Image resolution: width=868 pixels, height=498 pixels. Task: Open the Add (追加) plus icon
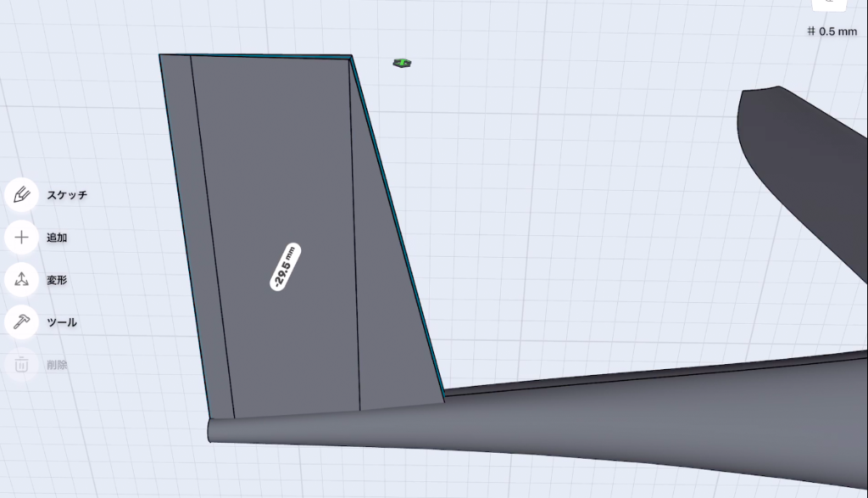click(21, 238)
